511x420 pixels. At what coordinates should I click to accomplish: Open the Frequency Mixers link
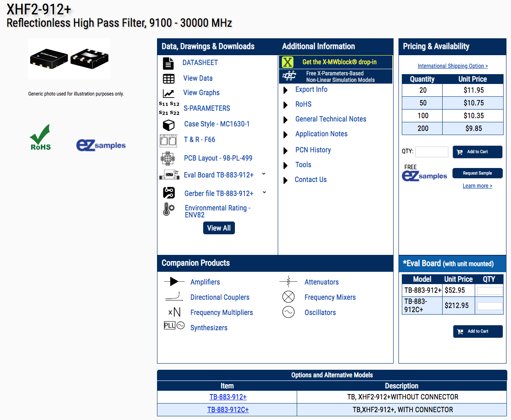(x=330, y=297)
